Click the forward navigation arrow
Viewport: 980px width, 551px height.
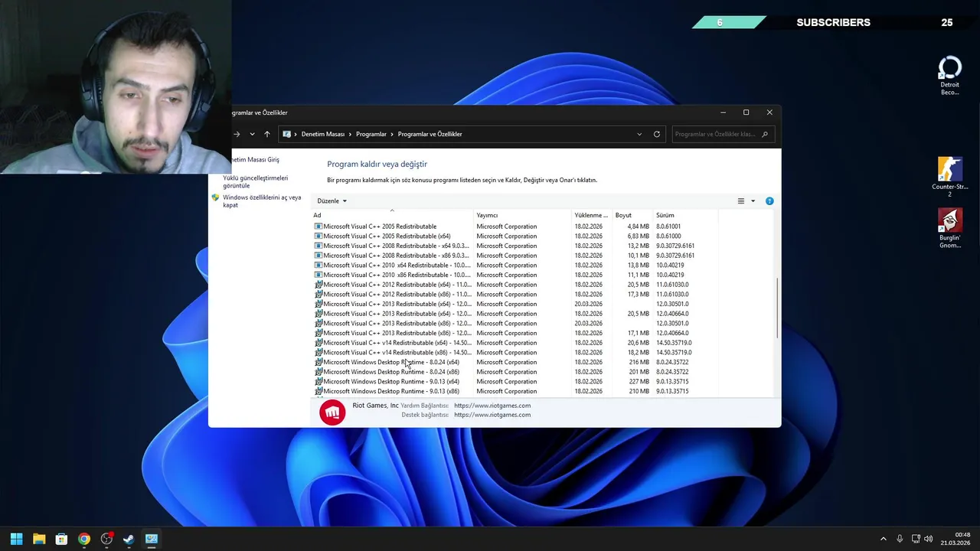pos(237,134)
